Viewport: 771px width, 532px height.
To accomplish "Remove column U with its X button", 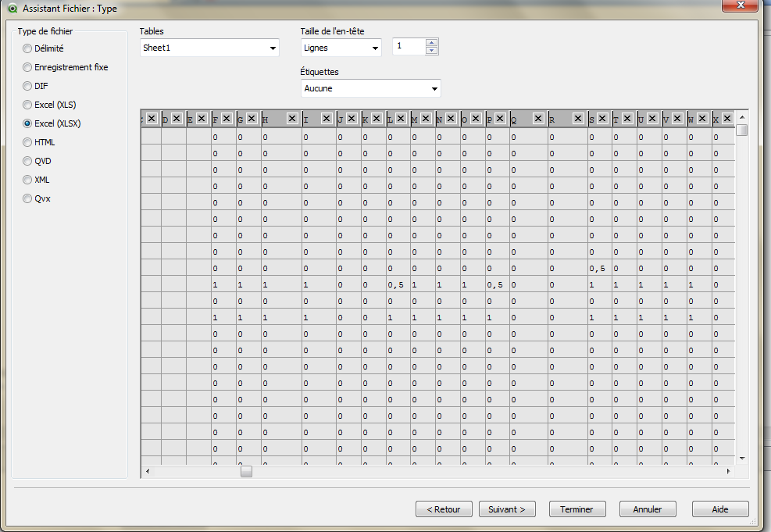I will tap(652, 119).
